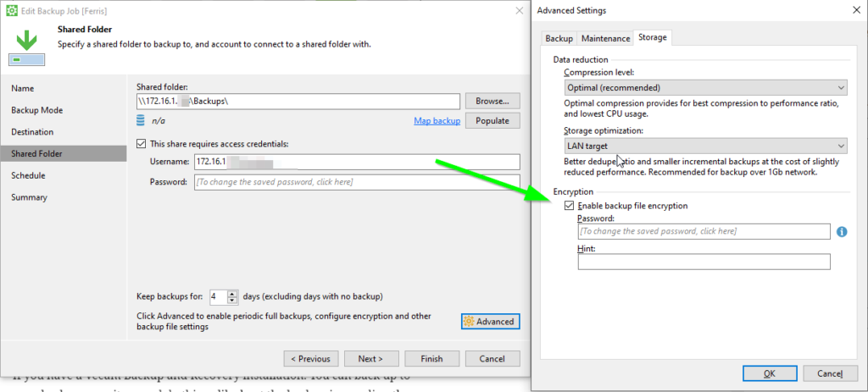This screenshot has height=392, width=868.
Task: Confirm Advanced Settings with OK
Action: point(770,373)
